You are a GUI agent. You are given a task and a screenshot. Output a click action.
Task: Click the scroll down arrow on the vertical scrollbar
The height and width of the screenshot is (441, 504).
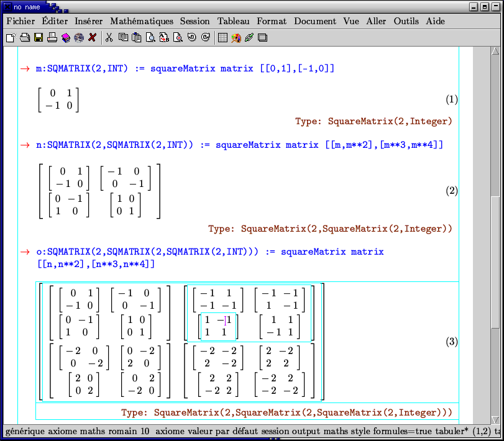tap(495, 419)
